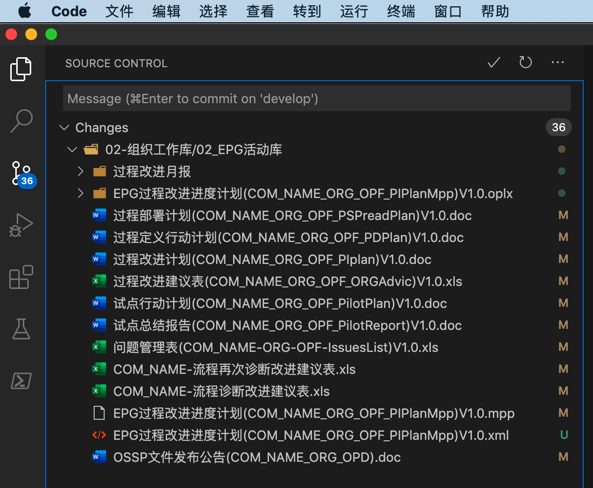
Task: Click the SOURCE CONTROL panel title
Action: (x=116, y=63)
